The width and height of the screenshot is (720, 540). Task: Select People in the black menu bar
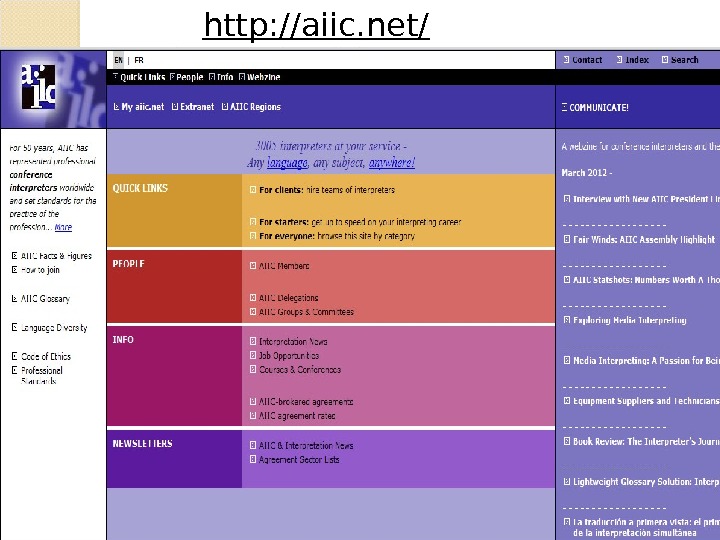(189, 77)
